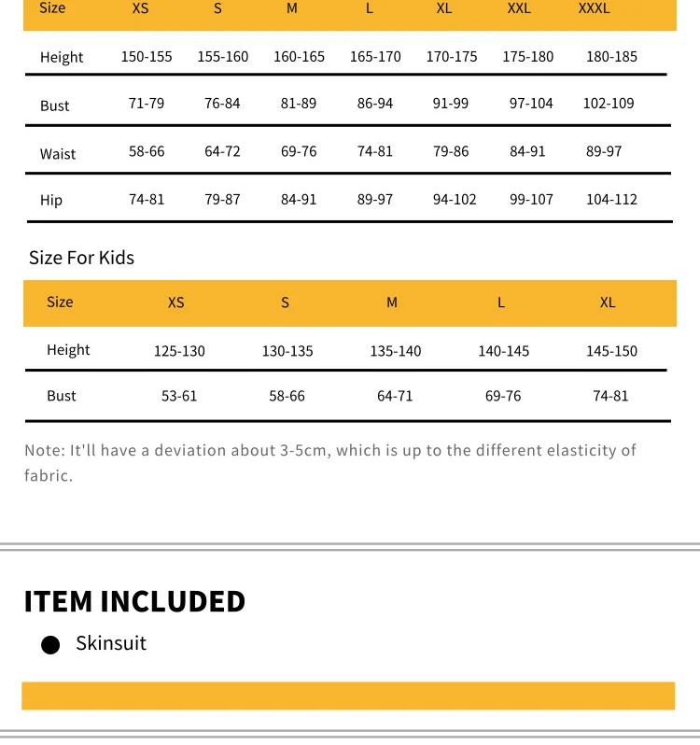Select the XXXL column header

pos(594,8)
